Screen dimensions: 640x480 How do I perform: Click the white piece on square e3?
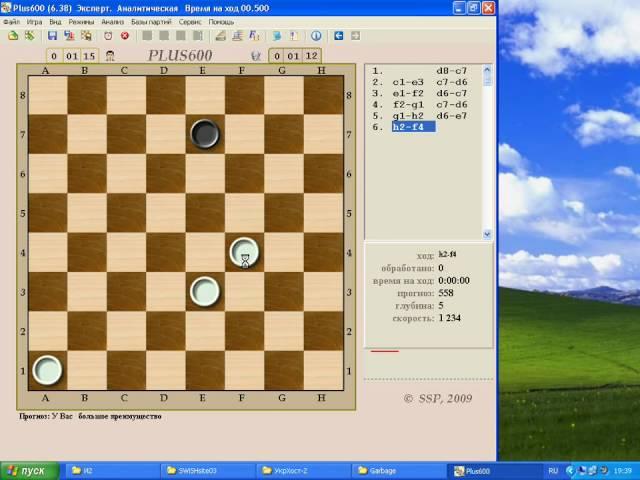(x=205, y=291)
